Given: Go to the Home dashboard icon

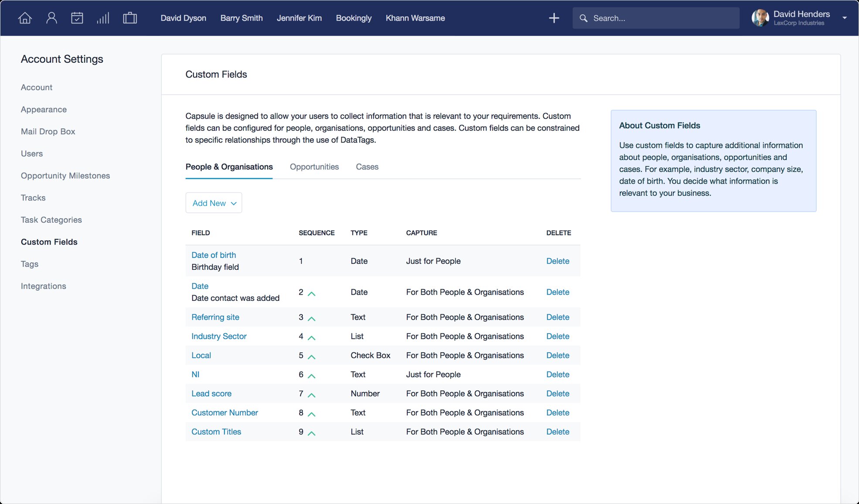Looking at the screenshot, I should click(x=25, y=18).
